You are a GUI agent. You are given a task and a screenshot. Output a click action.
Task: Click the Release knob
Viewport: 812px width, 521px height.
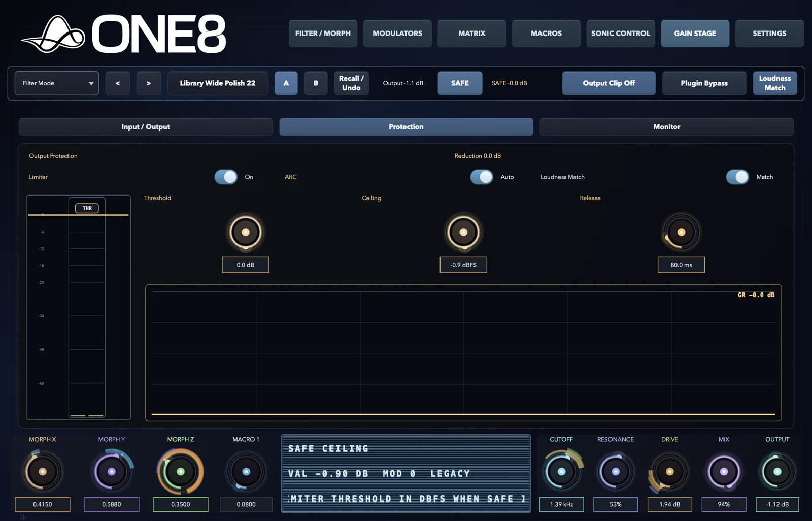pyautogui.click(x=681, y=232)
